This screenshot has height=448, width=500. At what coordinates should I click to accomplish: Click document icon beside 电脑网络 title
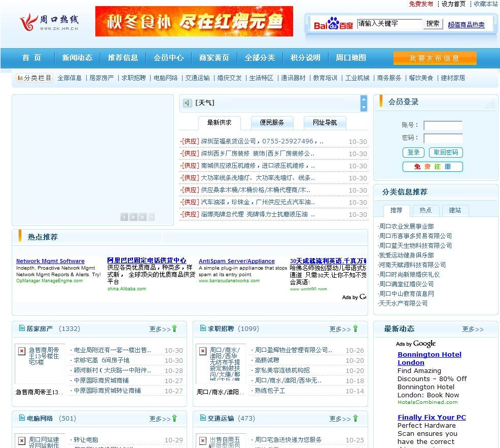point(22,418)
